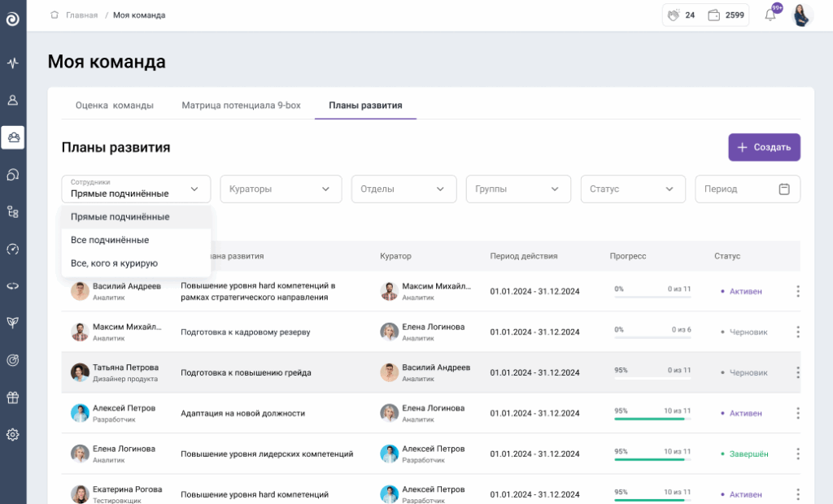
Task: Open the notifications bell with 99+ badge
Action: pos(770,15)
